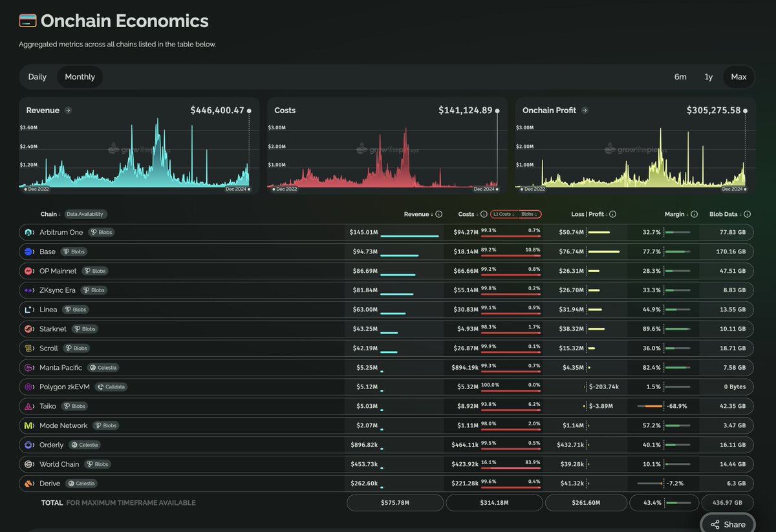The height and width of the screenshot is (532, 776).
Task: Click the ZKsync Era chain logo
Action: (x=29, y=290)
